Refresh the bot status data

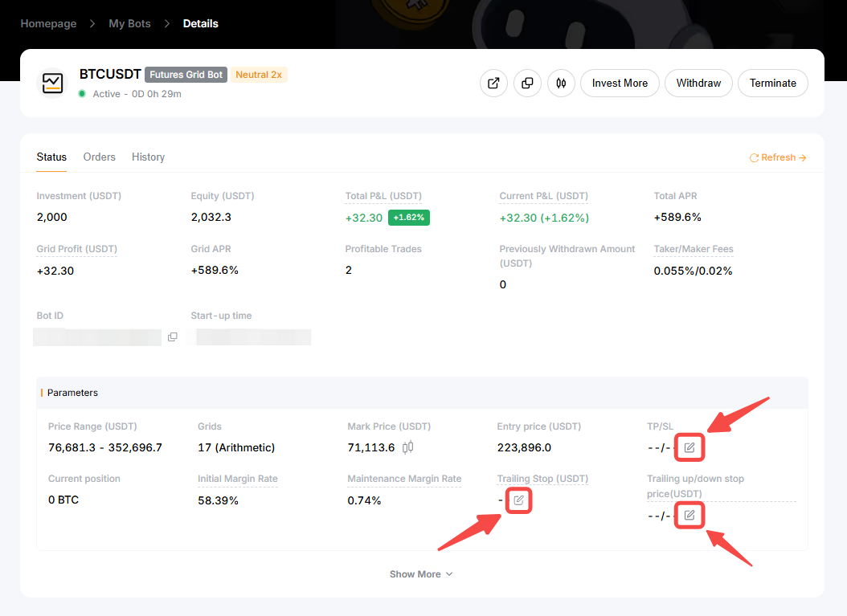pyautogui.click(x=778, y=157)
